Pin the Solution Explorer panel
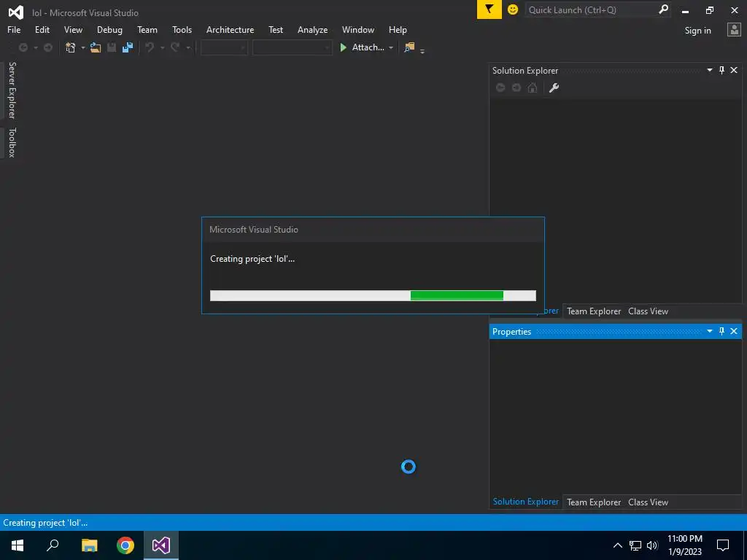Viewport: 747px width, 560px height. pos(721,70)
